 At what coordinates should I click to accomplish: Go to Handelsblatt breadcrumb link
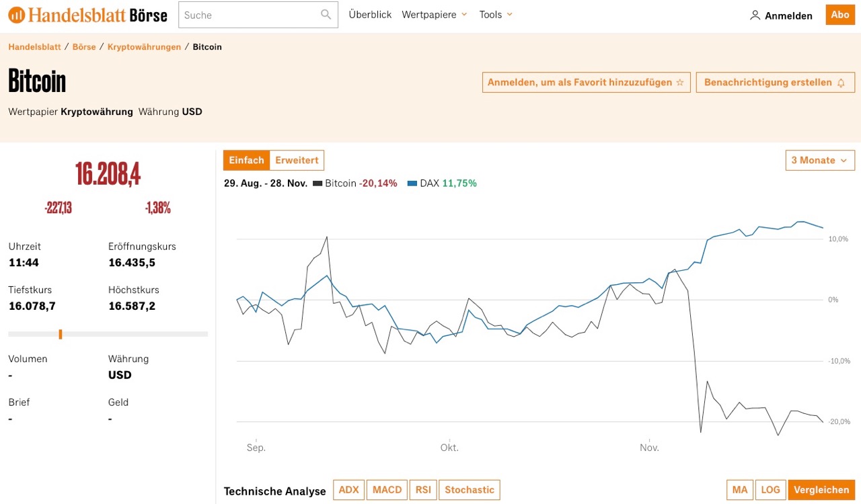click(34, 47)
